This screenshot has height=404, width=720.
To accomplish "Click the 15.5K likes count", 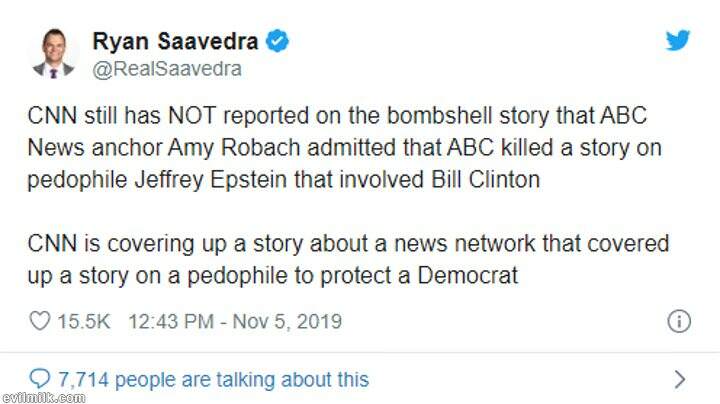I will point(89,321).
